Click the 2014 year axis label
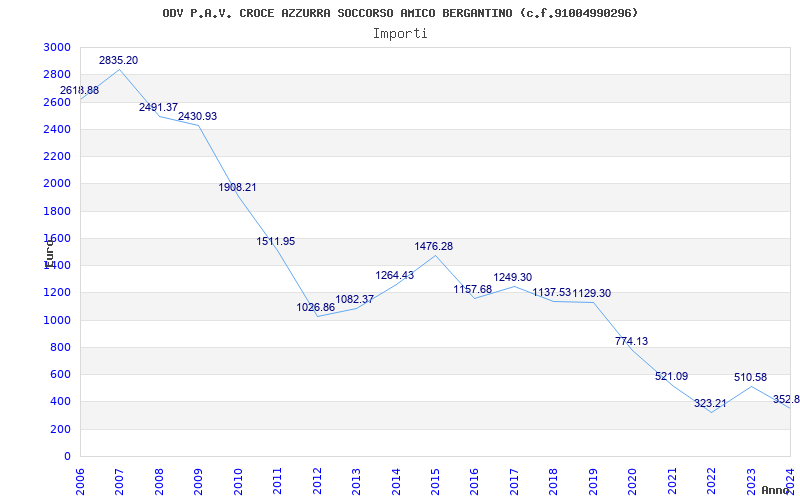800x500 pixels. pos(395,481)
